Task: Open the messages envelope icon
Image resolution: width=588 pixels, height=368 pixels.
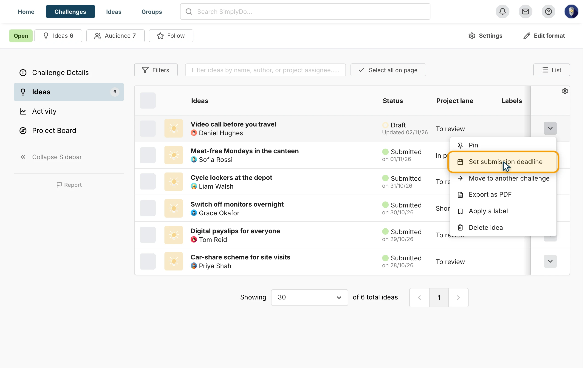Action: [525, 11]
